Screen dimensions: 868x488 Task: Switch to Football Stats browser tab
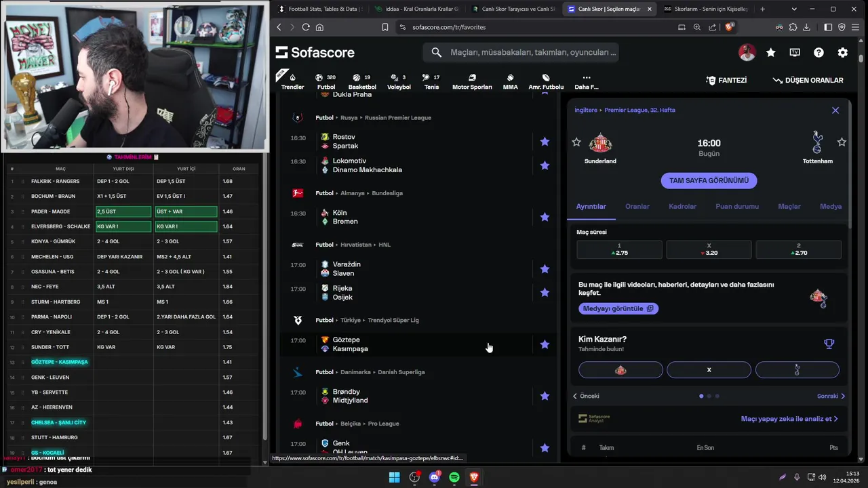(321, 9)
